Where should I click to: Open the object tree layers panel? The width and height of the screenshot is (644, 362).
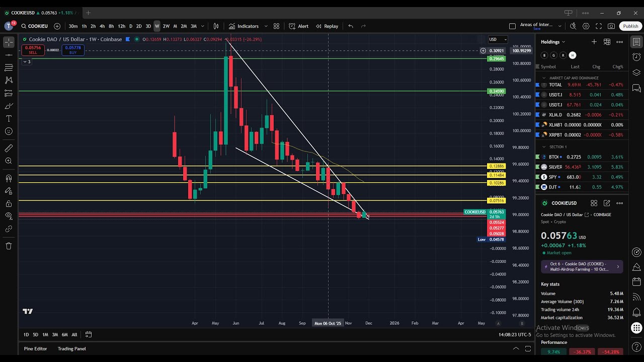click(636, 73)
